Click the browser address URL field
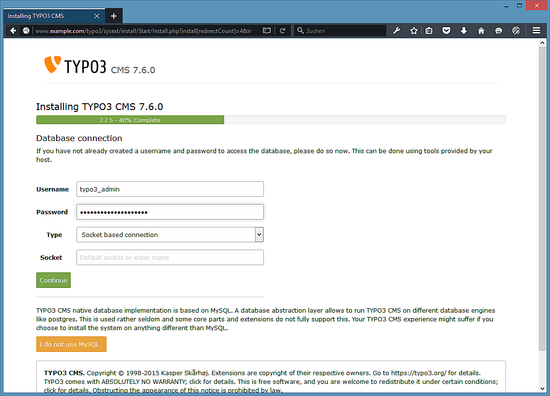This screenshot has height=396, width=550. 143,31
